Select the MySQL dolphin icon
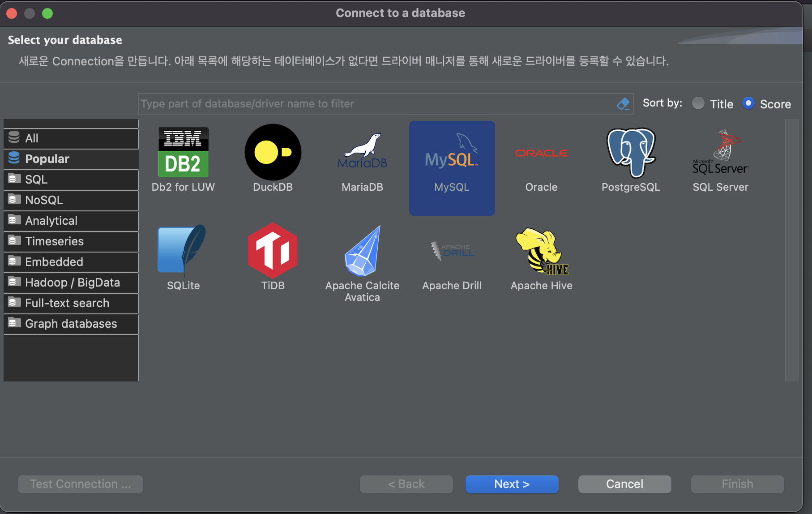812x514 pixels. pos(452,151)
